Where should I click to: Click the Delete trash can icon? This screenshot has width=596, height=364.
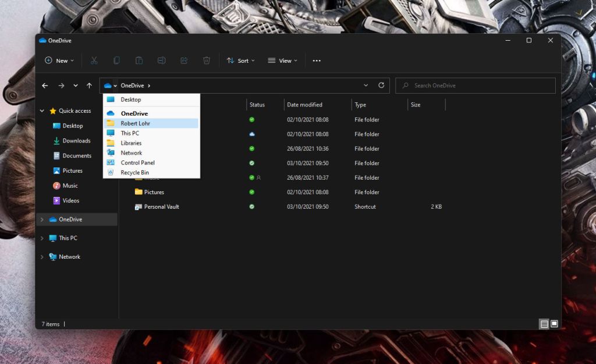(207, 60)
